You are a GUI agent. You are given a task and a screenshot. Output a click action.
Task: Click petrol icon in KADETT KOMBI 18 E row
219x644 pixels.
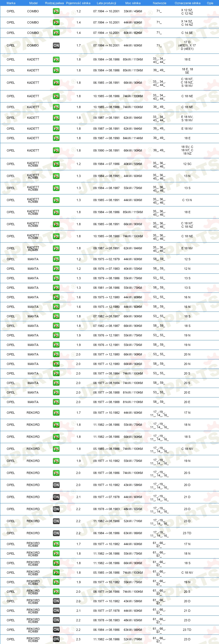coord(56,212)
